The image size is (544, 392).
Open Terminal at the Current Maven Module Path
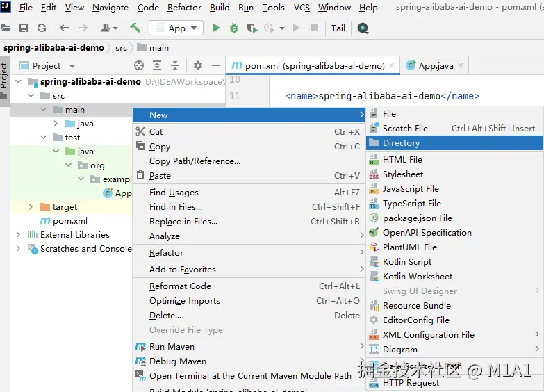(249, 376)
